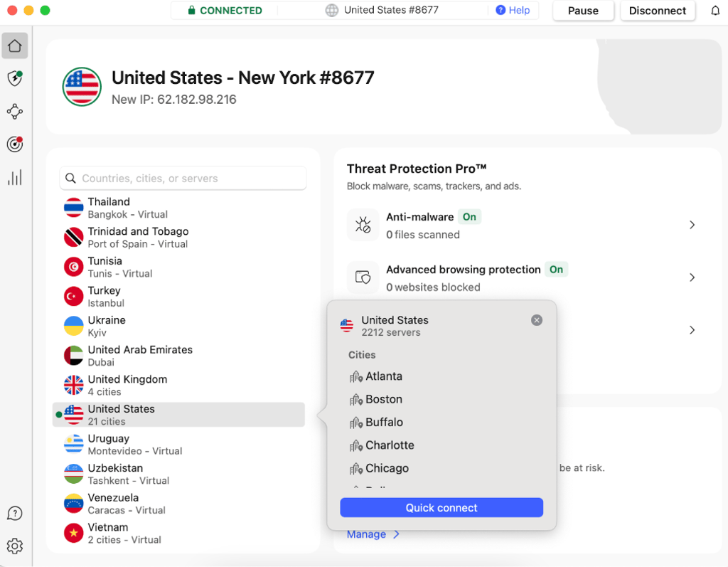728x567 pixels.
Task: Connect to Uzbekistan Tashkent - Virtual
Action: [178, 474]
